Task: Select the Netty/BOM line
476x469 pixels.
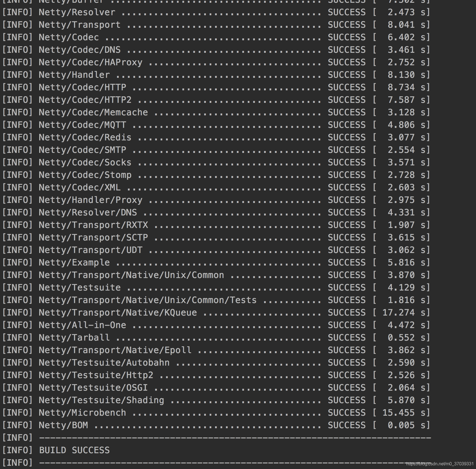Action: tap(216, 425)
